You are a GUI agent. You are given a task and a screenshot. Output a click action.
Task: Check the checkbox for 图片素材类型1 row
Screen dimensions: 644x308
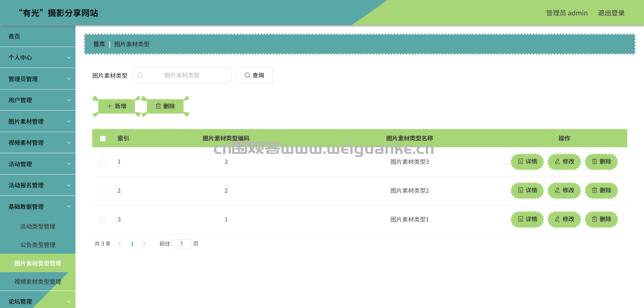click(x=103, y=220)
